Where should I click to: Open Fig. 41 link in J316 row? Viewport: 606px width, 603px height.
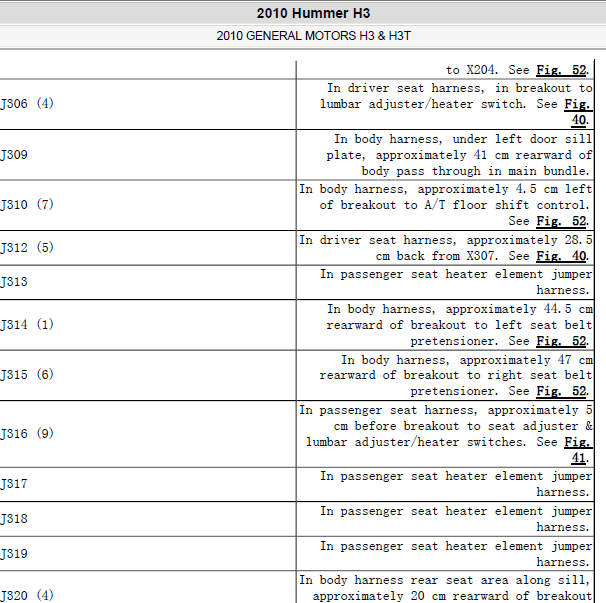pyautogui.click(x=578, y=450)
